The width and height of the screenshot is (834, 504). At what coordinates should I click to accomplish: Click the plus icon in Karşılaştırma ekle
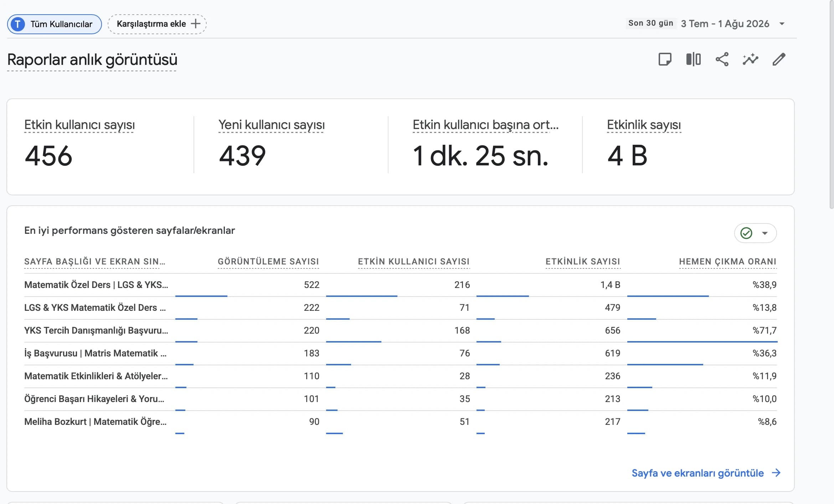pyautogui.click(x=196, y=24)
